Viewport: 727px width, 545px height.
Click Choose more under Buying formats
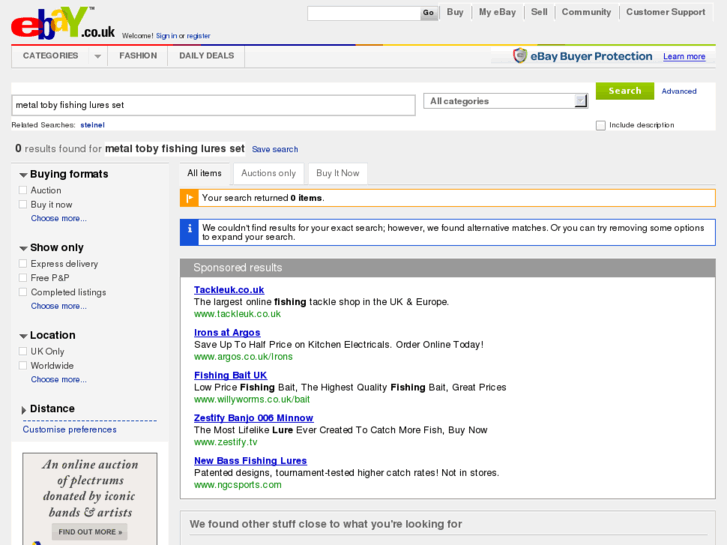58,218
